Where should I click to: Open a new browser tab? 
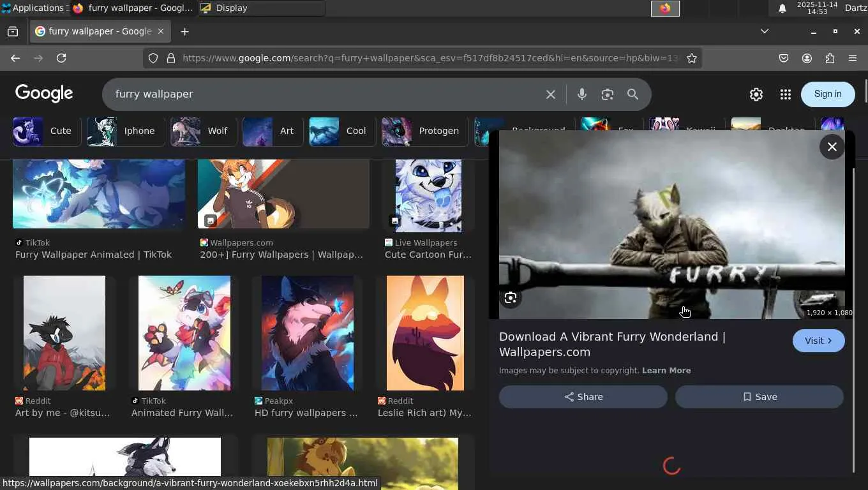pyautogui.click(x=185, y=31)
